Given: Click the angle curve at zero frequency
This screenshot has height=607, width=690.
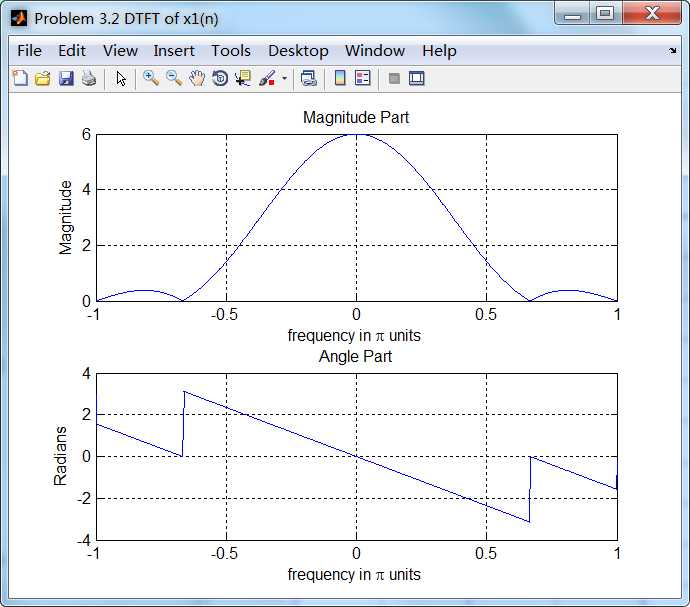Looking at the screenshot, I should click(x=356, y=456).
